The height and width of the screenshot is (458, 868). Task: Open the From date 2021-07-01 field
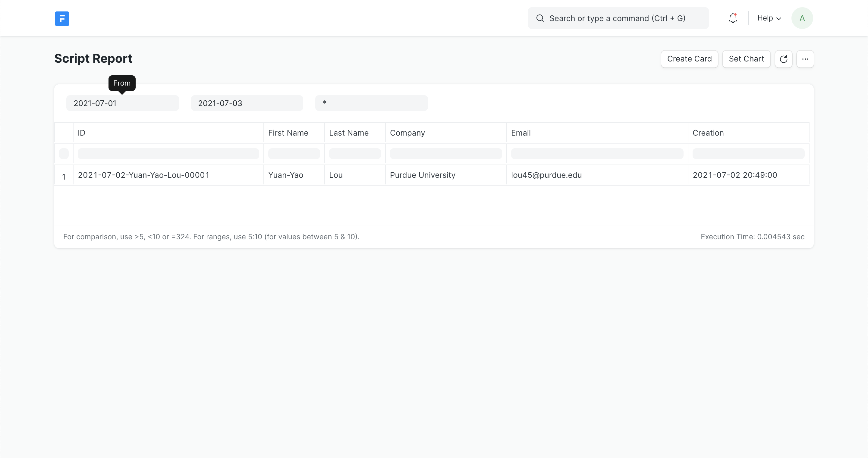pyautogui.click(x=122, y=103)
